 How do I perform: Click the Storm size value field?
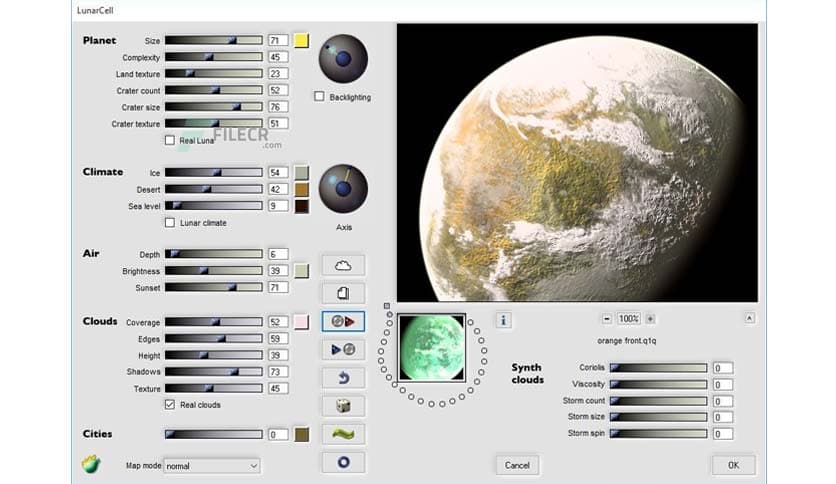point(722,417)
